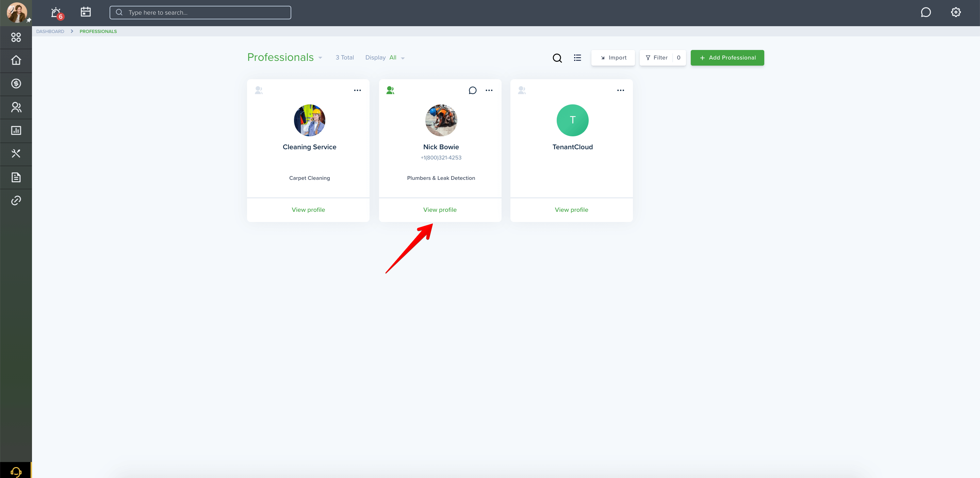Go to properties home icon in sidebar

[16, 61]
